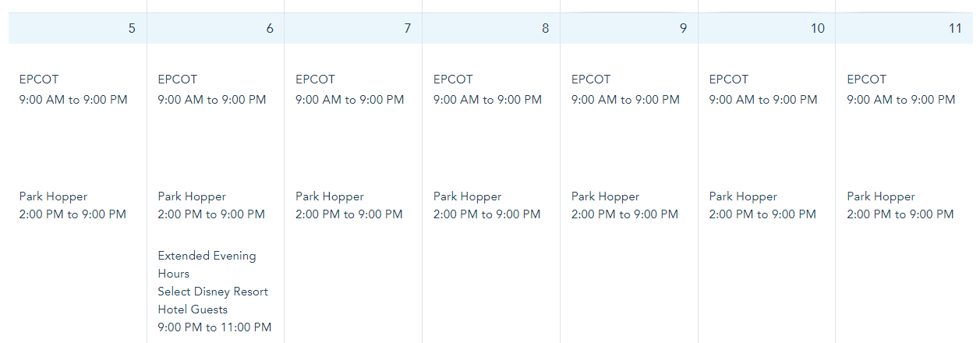This screenshot has width=980, height=343.
Task: Select date 6 in the calendar header
Action: tap(270, 29)
